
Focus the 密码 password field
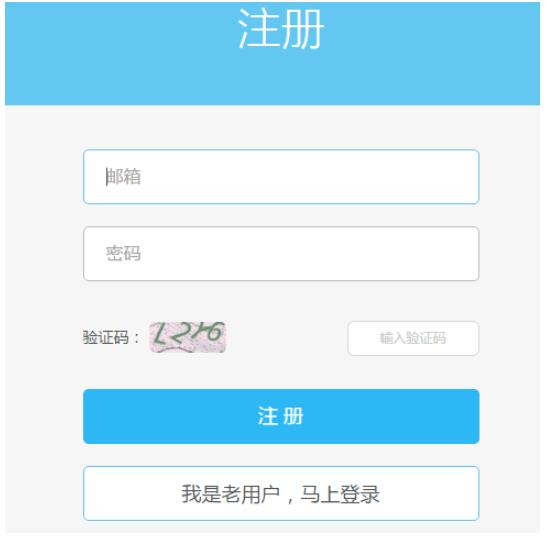[281, 253]
